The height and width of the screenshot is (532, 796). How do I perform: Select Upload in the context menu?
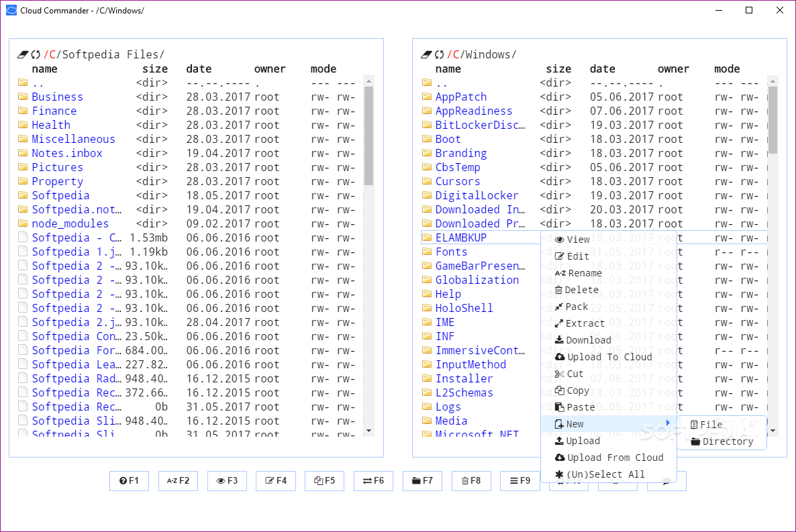click(609, 441)
